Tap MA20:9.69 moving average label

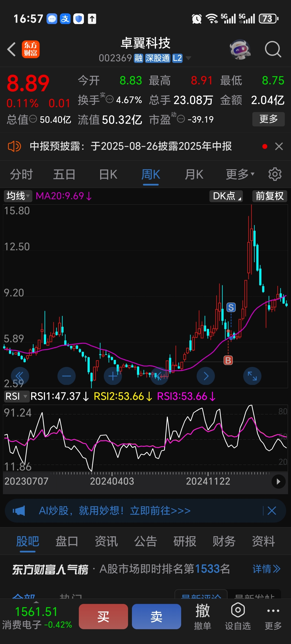pyautogui.click(x=64, y=196)
